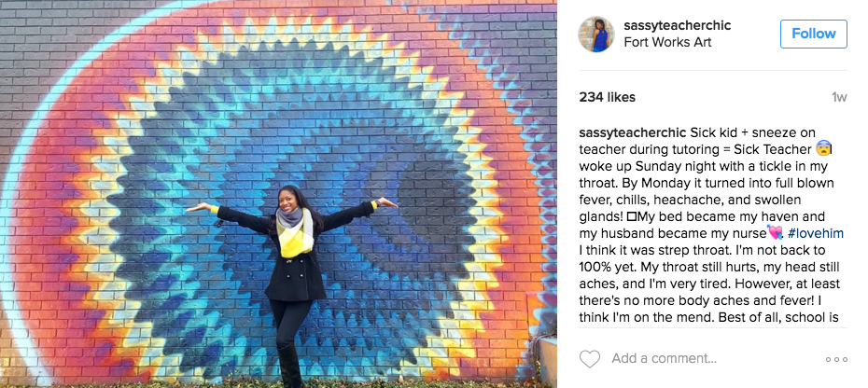Like the post with the heart icon
Image resolution: width=868 pixels, height=388 pixels.
coord(590,359)
